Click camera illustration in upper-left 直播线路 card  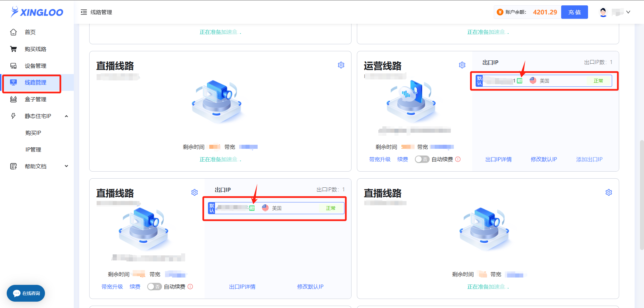[217, 102]
